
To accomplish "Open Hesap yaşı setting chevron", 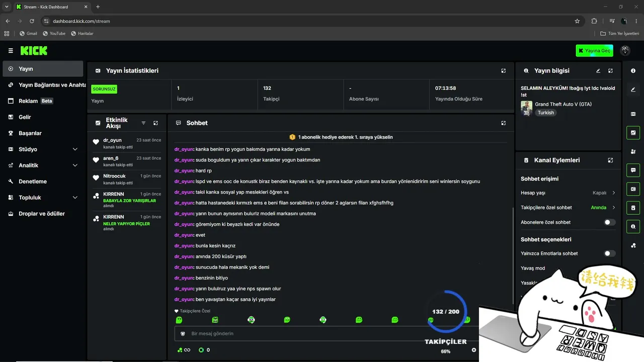I will [614, 193].
